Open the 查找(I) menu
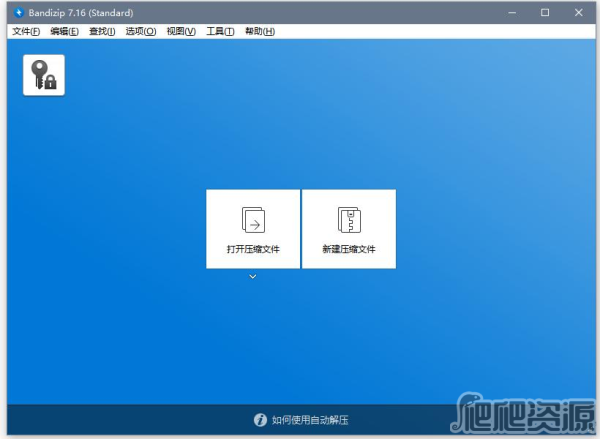The height and width of the screenshot is (439, 600). [102, 31]
